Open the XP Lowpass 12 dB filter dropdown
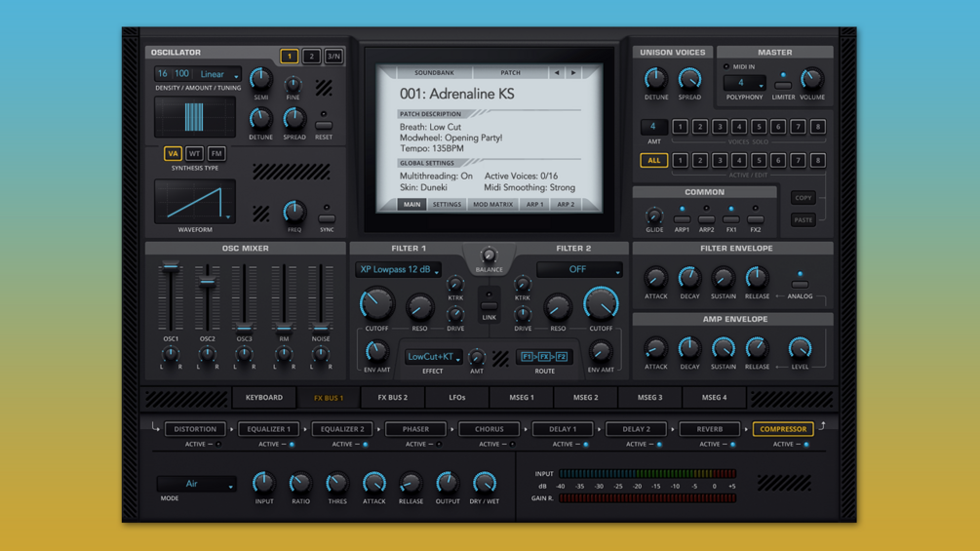 click(x=398, y=270)
